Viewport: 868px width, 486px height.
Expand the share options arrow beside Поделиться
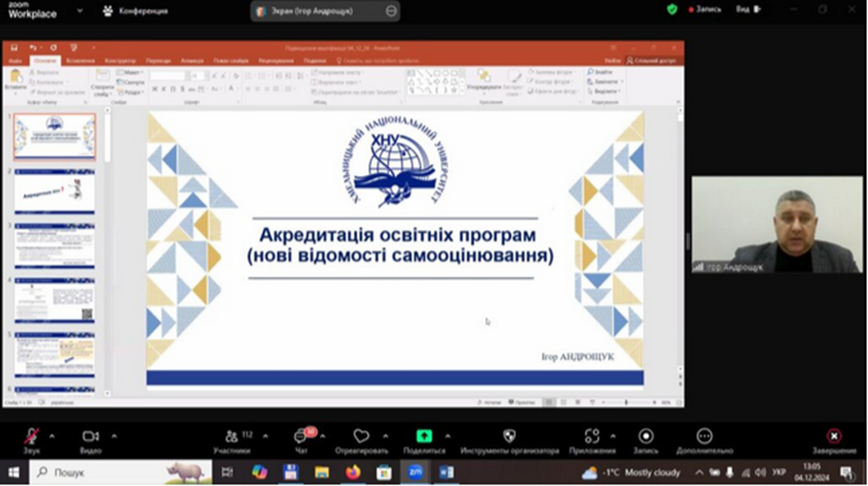click(447, 437)
